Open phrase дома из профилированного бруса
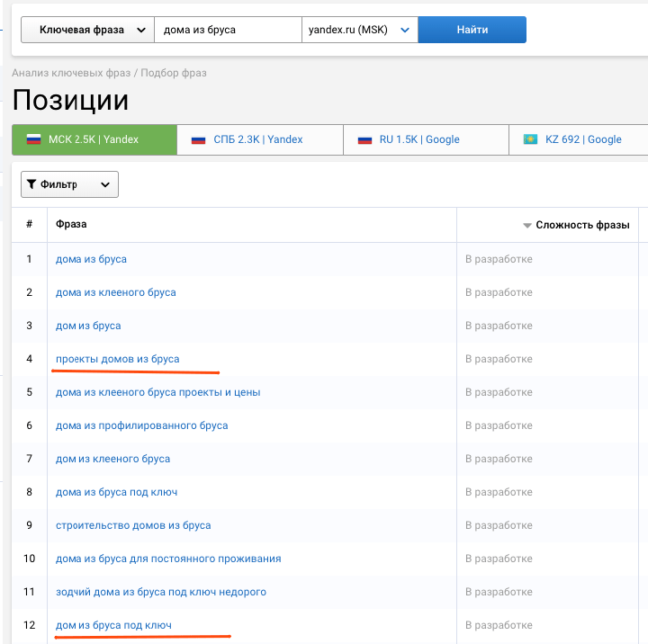The width and height of the screenshot is (648, 644). pyautogui.click(x=142, y=425)
